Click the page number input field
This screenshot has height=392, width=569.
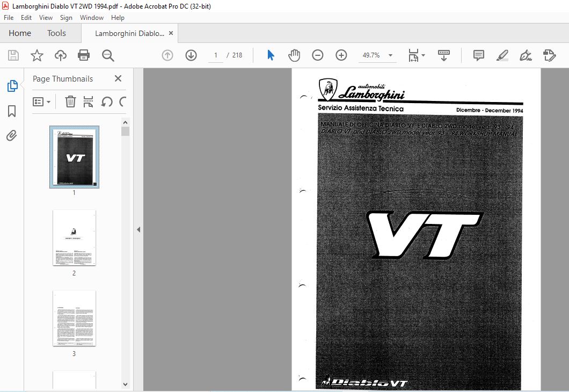(216, 55)
